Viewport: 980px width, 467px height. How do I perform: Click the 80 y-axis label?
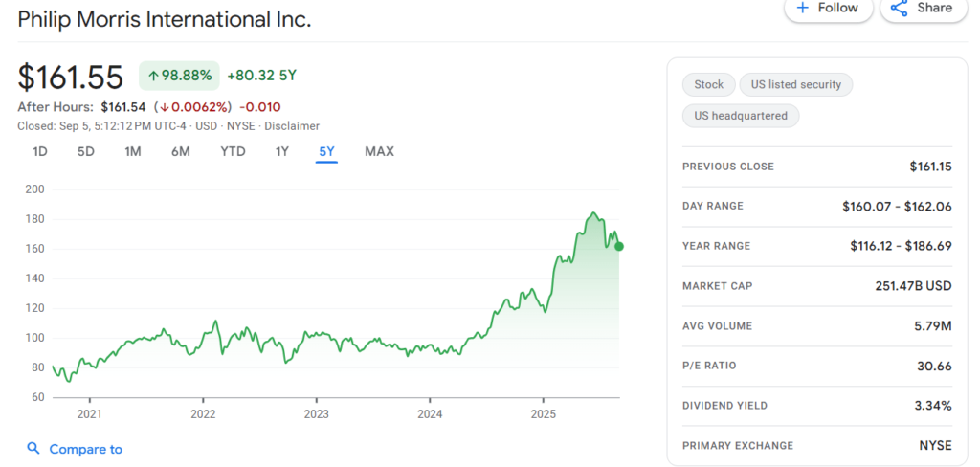(x=37, y=367)
